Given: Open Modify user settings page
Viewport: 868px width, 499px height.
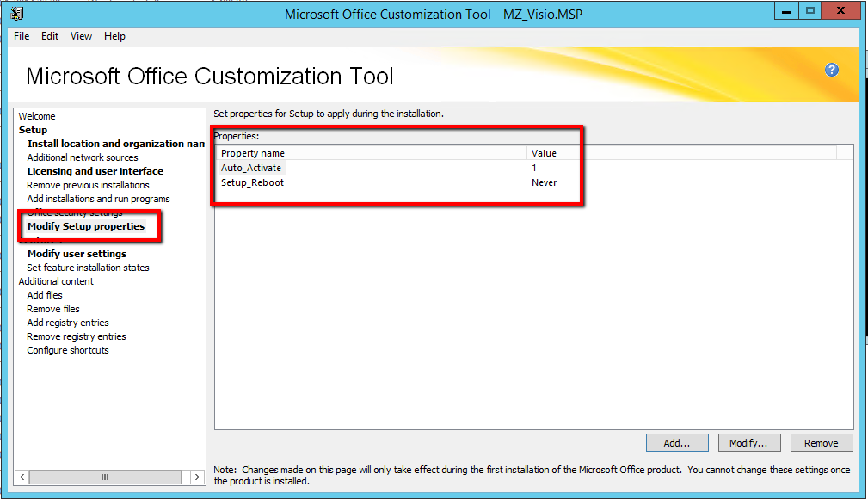Looking at the screenshot, I should [77, 254].
